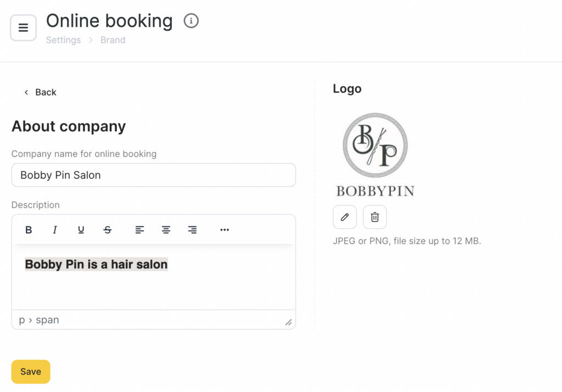Toggle italic formatting in description editor
This screenshot has width=562, height=392.
[x=55, y=230]
